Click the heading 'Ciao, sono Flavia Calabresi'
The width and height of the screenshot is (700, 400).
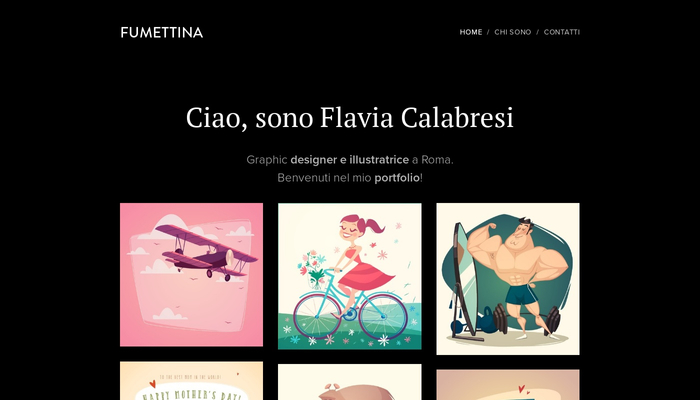pos(350,118)
